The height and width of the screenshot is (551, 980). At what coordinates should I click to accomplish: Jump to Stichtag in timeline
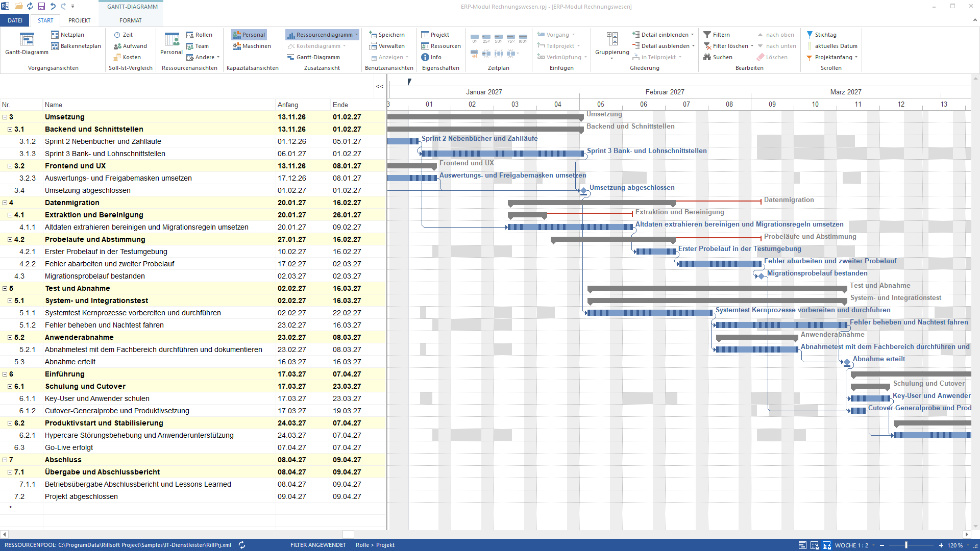[822, 35]
